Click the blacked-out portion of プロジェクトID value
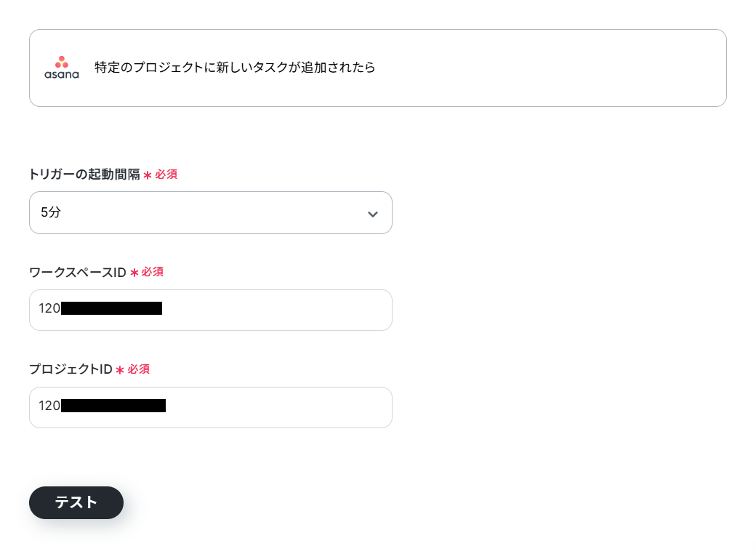This screenshot has width=756, height=554. [113, 406]
